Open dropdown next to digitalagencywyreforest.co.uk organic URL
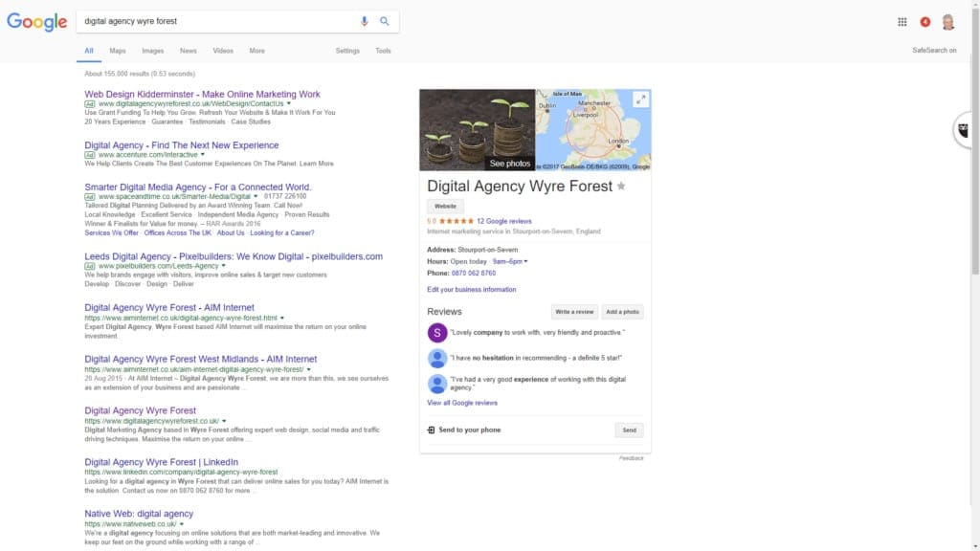The height and width of the screenshot is (551, 980). (x=224, y=421)
